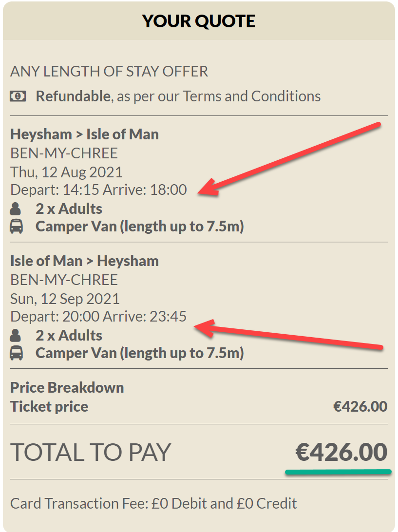This screenshot has height=532, width=398.
Task: Click the Price Breakdown label
Action: click(x=67, y=387)
